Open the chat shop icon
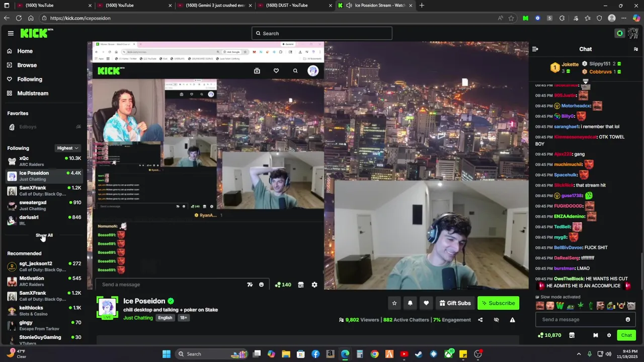644x362 pixels. coord(572,335)
